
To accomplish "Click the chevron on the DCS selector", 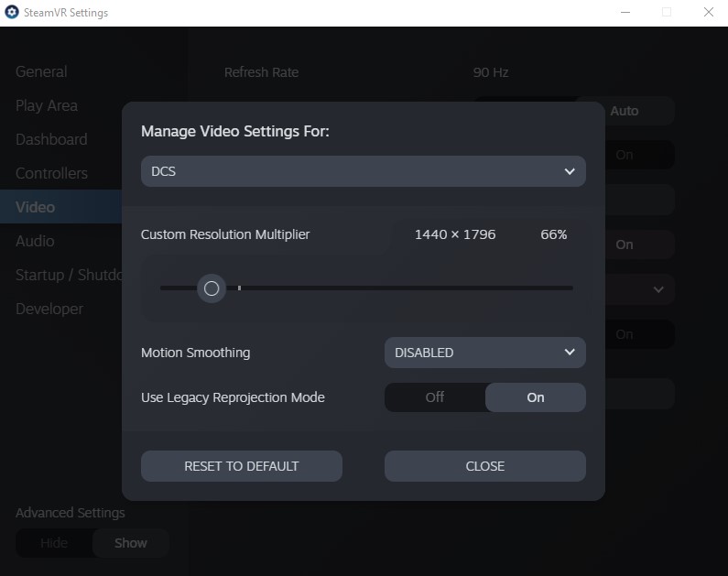I will coord(570,172).
